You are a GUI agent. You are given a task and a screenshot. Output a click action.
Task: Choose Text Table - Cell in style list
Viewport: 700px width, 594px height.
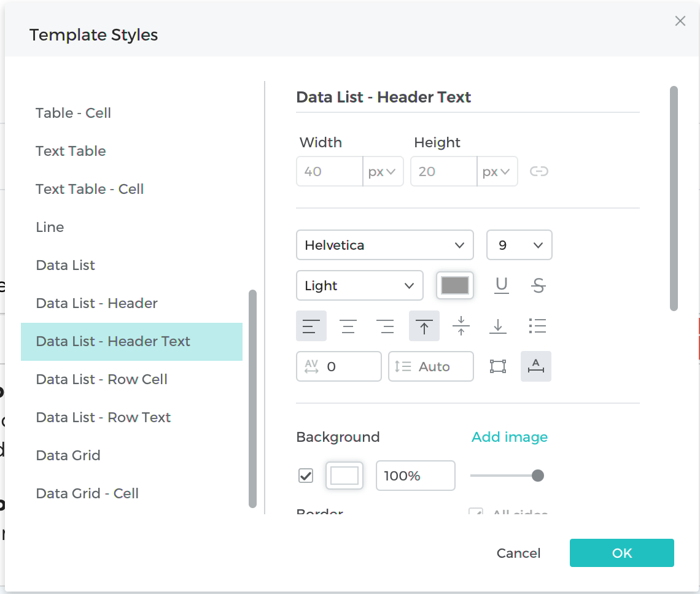pyautogui.click(x=90, y=189)
